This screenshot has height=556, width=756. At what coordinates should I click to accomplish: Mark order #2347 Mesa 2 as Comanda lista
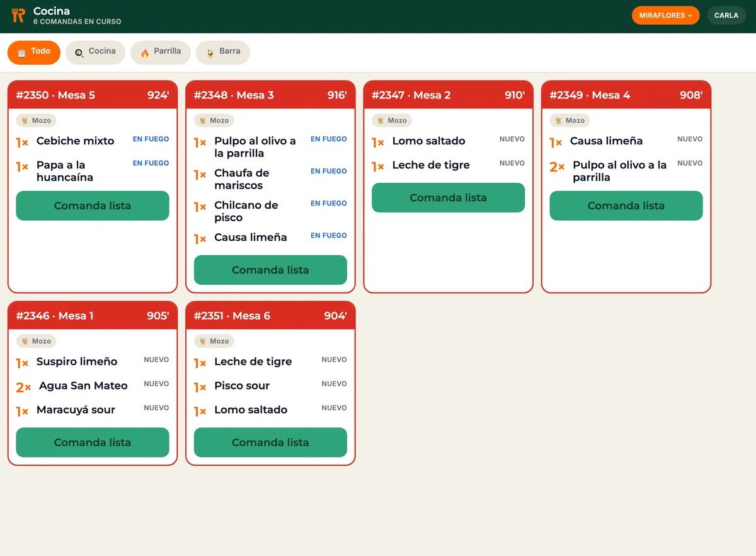pos(448,197)
